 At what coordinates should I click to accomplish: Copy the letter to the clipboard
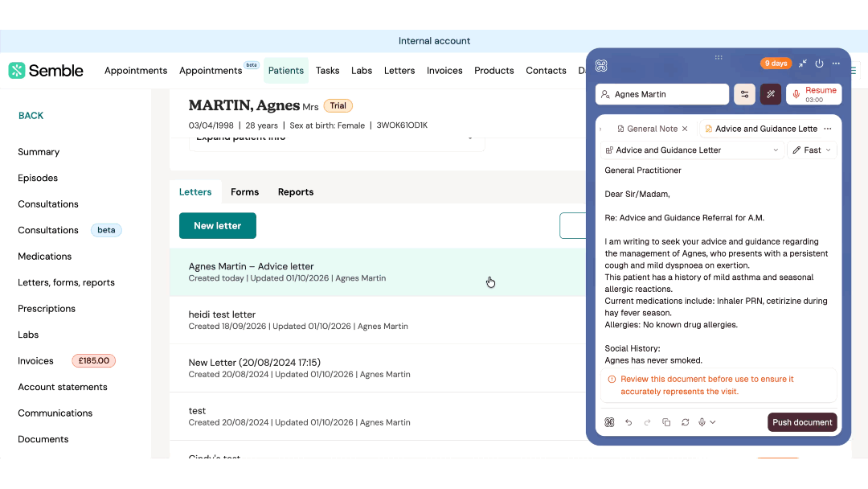pos(666,422)
